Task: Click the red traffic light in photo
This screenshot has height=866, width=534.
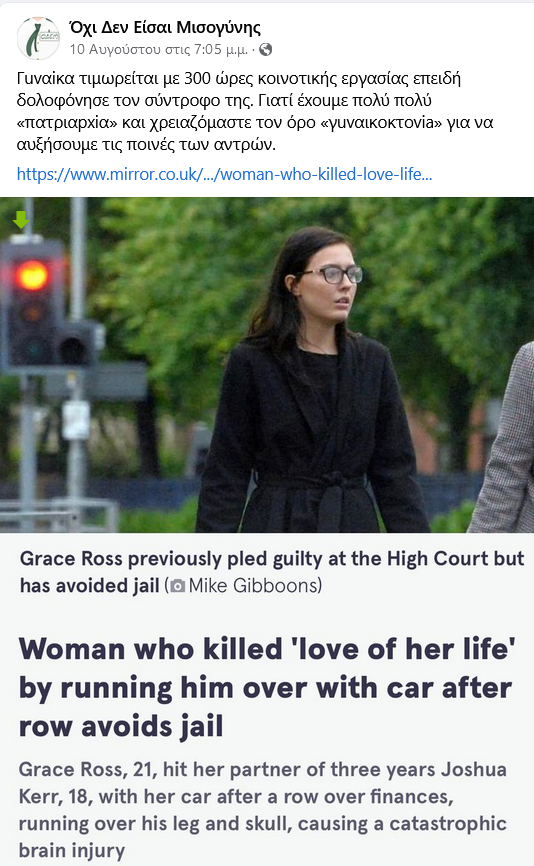Action: point(31,274)
